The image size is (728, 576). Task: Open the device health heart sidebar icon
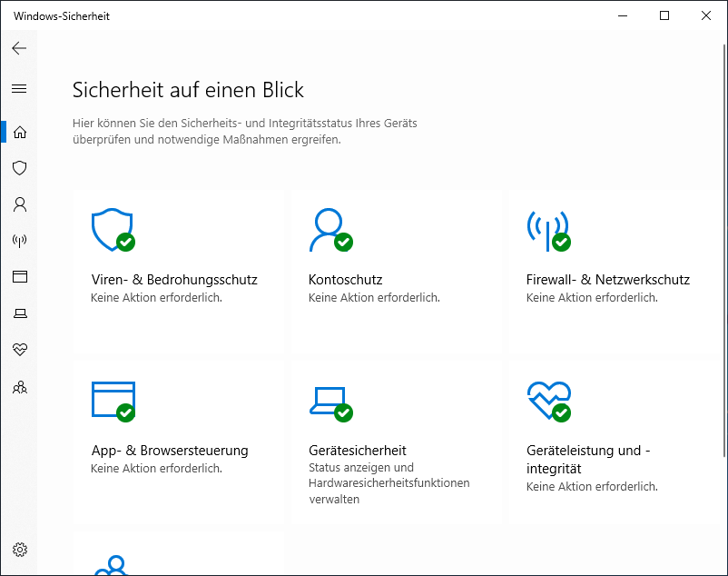[x=19, y=350]
